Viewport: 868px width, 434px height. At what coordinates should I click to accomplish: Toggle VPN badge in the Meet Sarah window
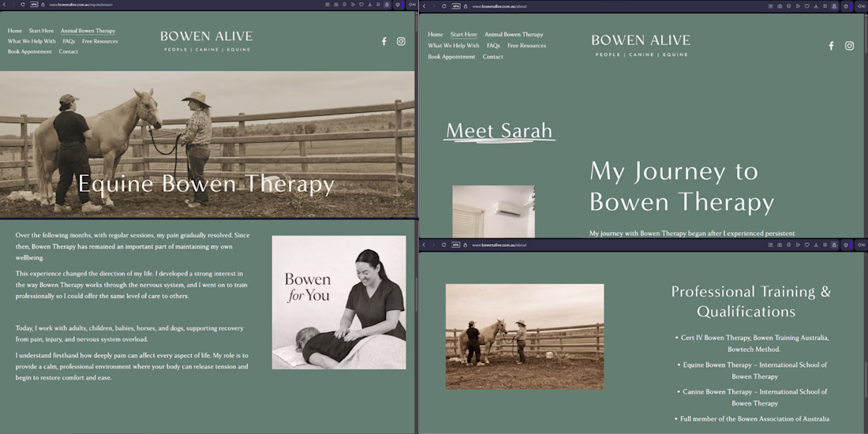[455, 6]
